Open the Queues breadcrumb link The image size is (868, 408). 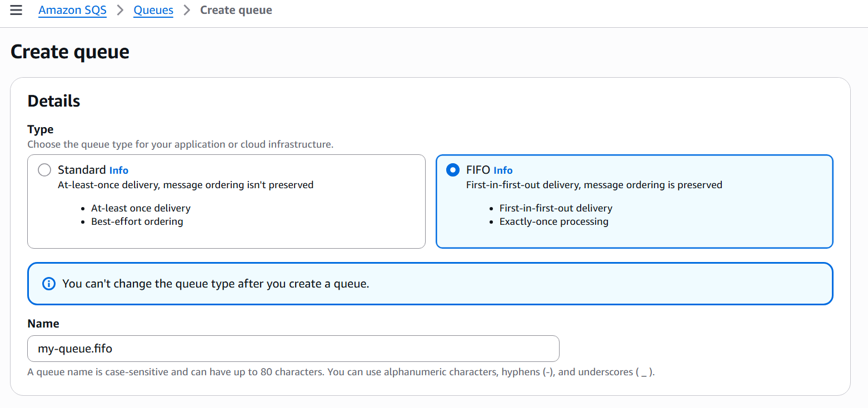[x=153, y=9]
